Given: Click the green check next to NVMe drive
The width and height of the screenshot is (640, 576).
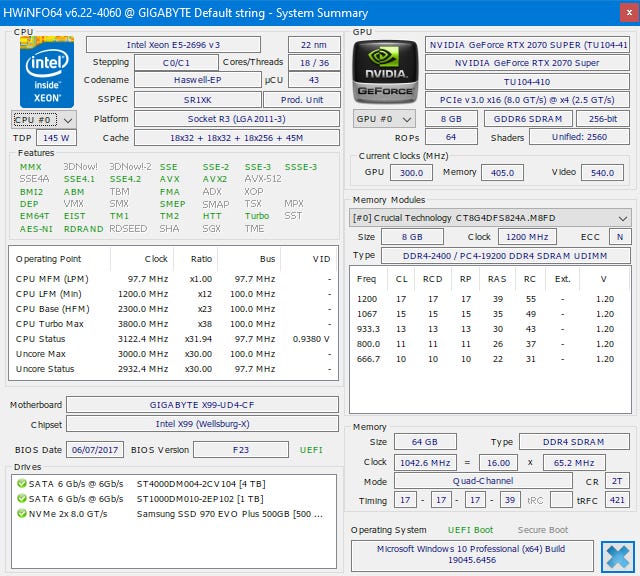Looking at the screenshot, I should point(21,514).
